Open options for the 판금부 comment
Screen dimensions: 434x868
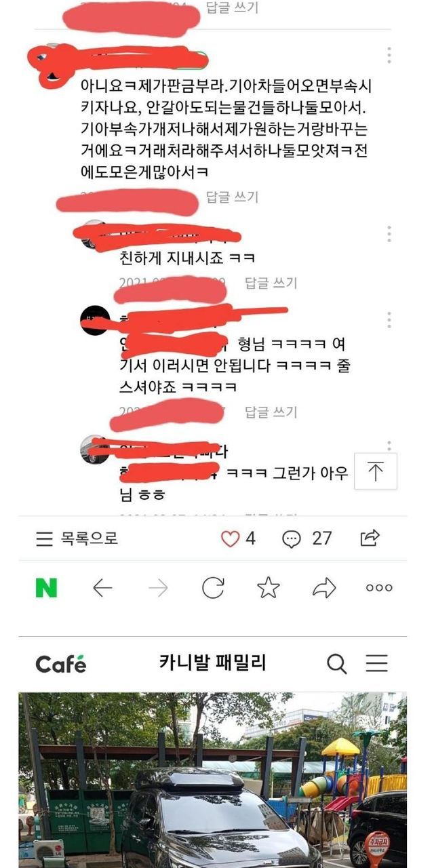389,56
